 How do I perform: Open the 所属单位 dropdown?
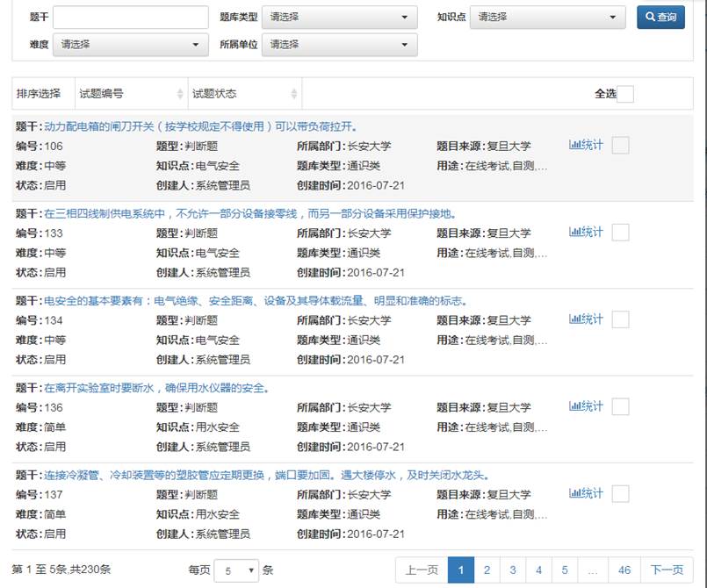point(340,45)
